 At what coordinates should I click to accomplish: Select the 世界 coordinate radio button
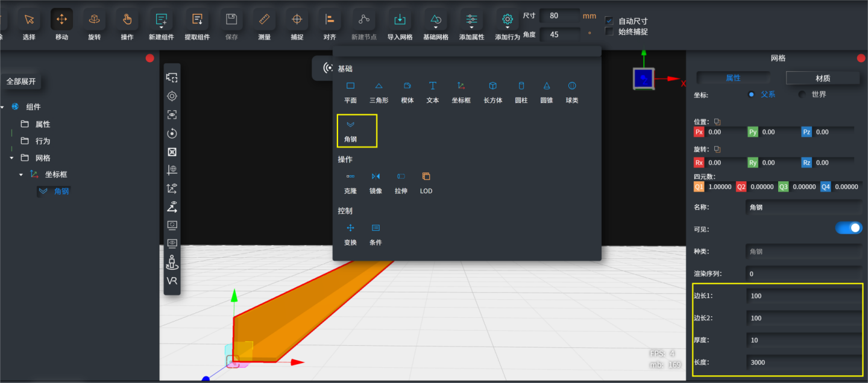pos(802,94)
